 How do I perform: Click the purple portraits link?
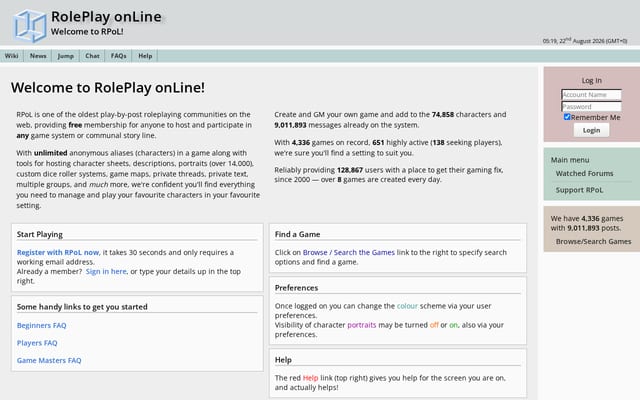pyautogui.click(x=362, y=325)
